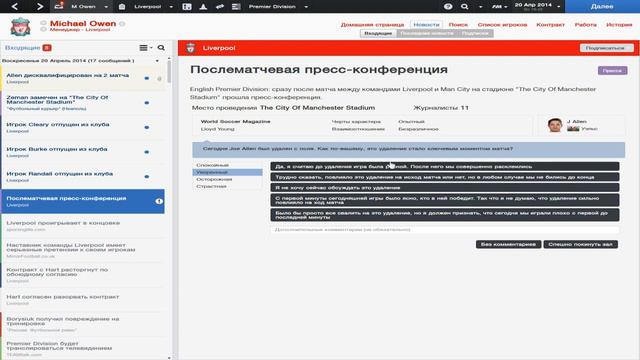Go forward using the right arrow
Viewport: 640px width, 360px height.
[x=39, y=7]
